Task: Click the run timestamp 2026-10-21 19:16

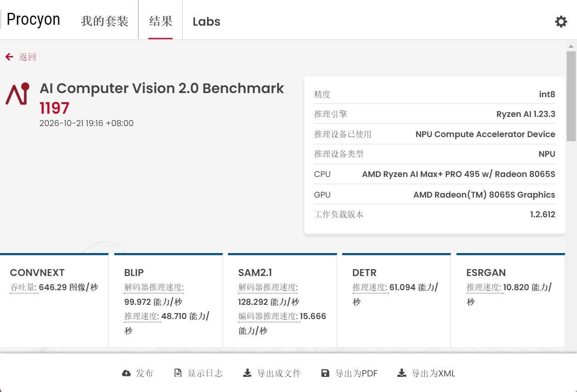Action: pyautogui.click(x=86, y=123)
